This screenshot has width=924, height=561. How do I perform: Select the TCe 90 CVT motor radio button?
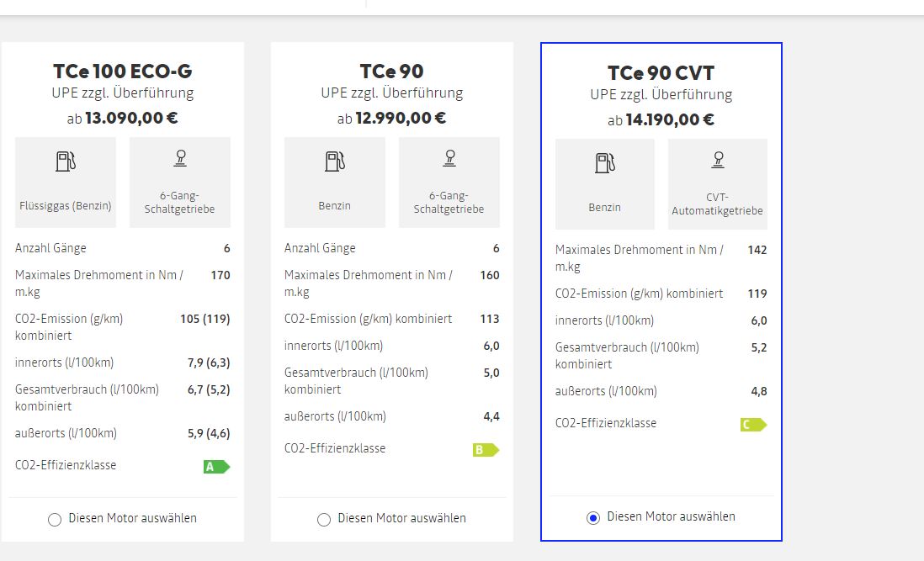[593, 518]
